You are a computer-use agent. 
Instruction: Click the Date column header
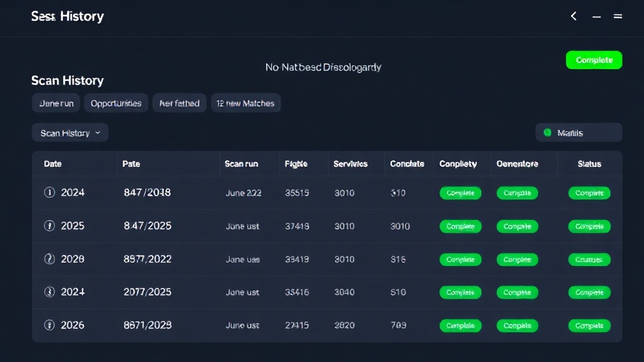point(53,164)
